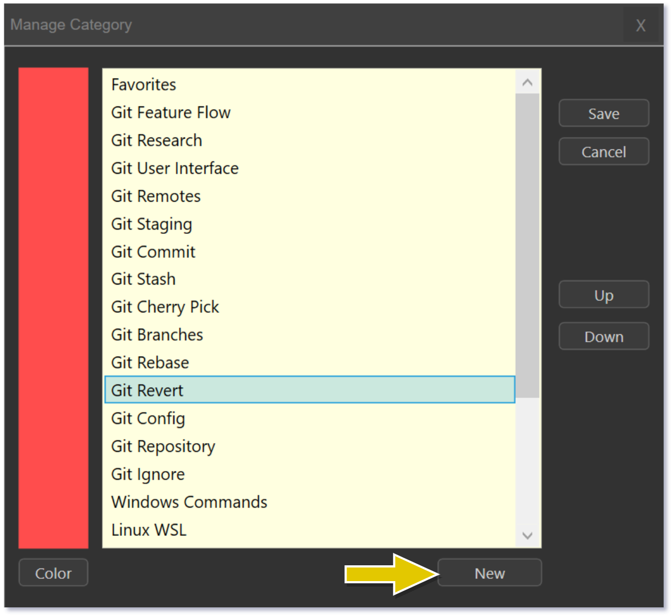Choose the Linux WSL category
Screen dimensions: 672x616
coord(149,530)
